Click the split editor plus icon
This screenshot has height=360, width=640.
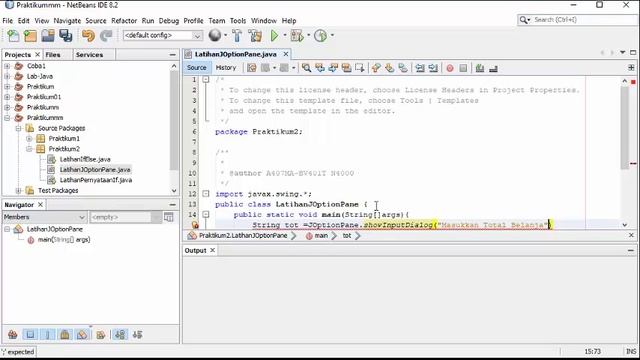[x=631, y=68]
